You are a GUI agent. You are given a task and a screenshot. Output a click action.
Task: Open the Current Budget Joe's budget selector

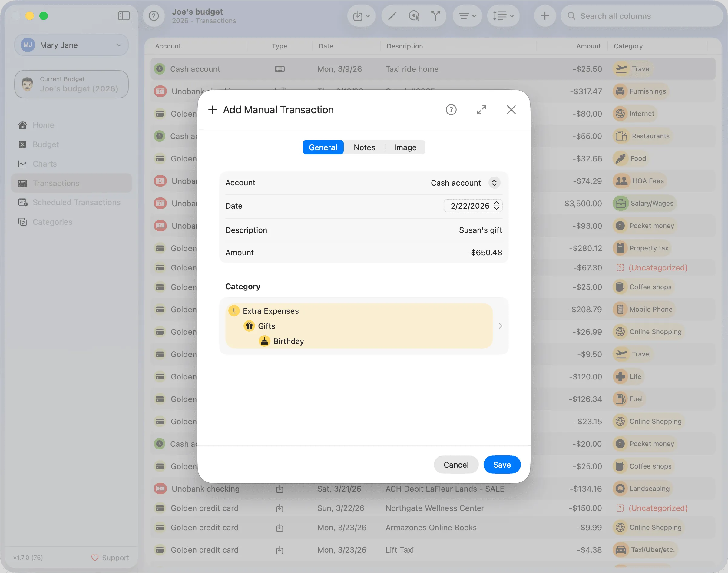click(x=71, y=84)
